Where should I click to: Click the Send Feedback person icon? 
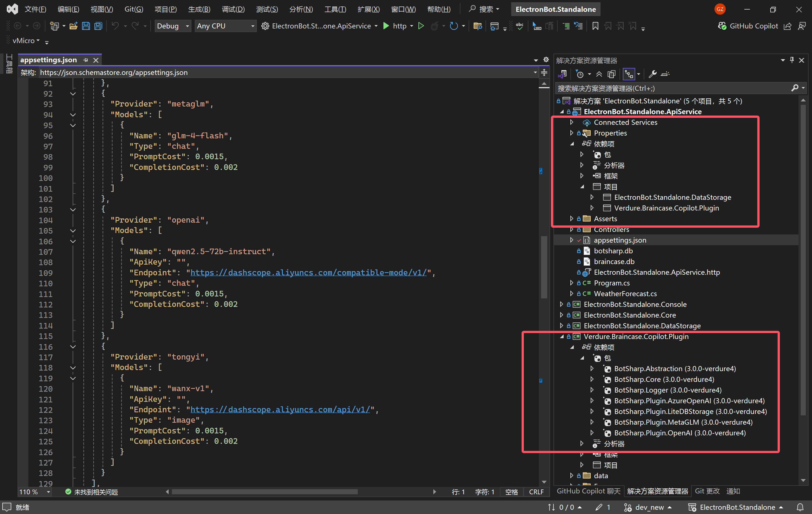coord(802,26)
